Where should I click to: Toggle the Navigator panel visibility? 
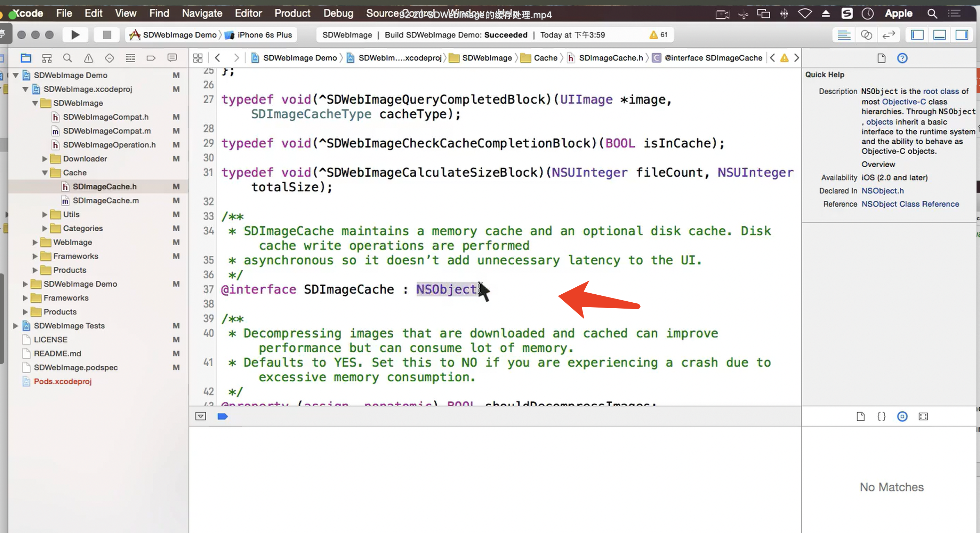pos(917,35)
